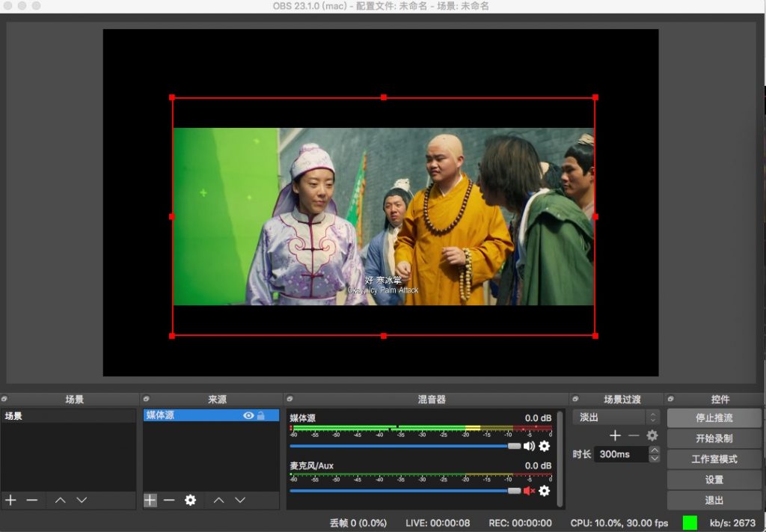
Task: Open 媒体源 audio settings gear
Action: tap(544, 446)
